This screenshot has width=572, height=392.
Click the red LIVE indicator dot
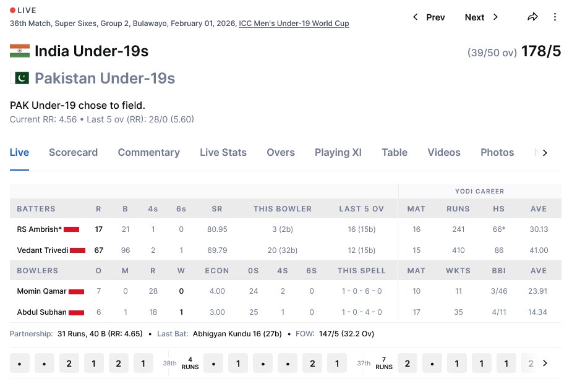click(12, 11)
